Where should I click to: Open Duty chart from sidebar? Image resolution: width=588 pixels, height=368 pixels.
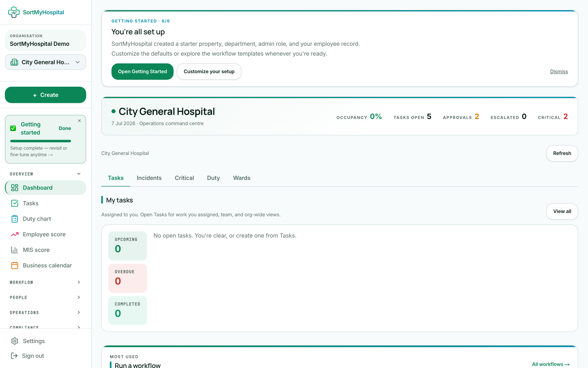click(x=46, y=219)
